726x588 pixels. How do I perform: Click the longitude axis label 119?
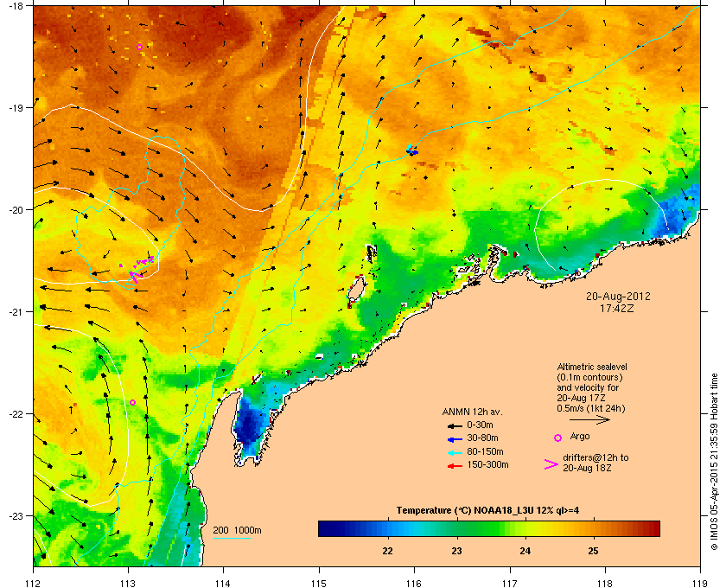pos(700,583)
